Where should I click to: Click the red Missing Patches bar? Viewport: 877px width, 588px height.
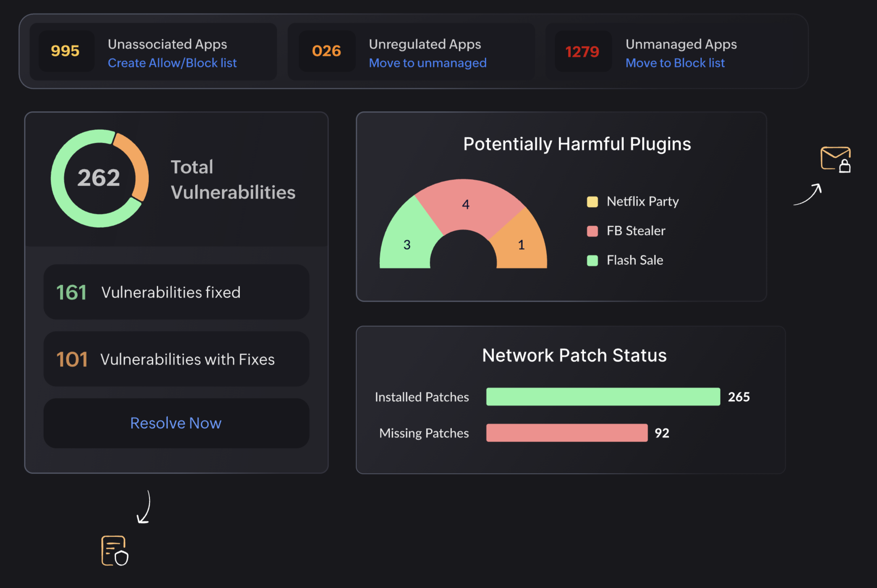[x=566, y=433]
